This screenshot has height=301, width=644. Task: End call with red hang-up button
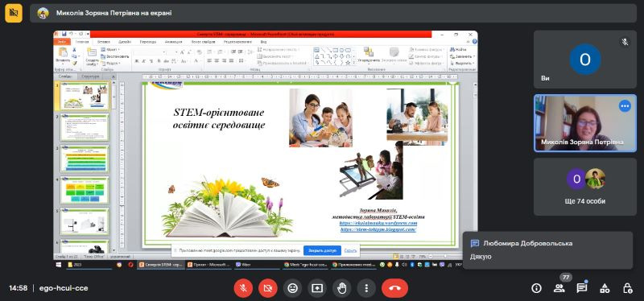(394, 288)
